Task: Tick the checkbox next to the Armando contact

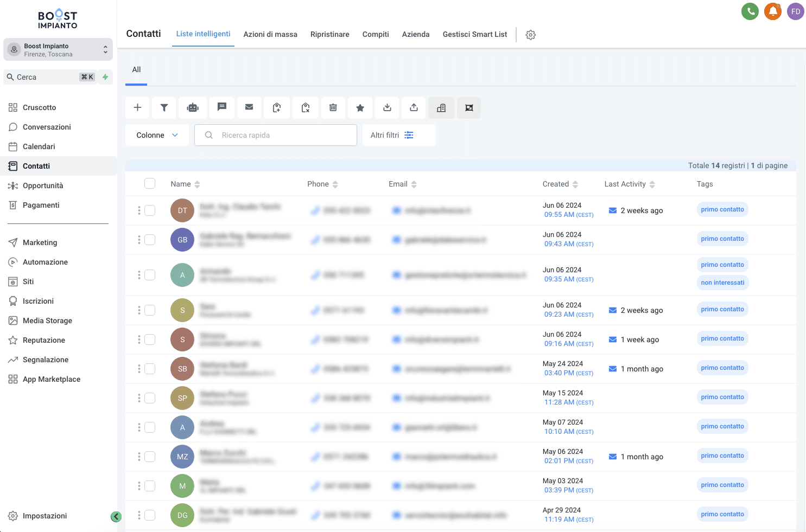Action: 150,275
